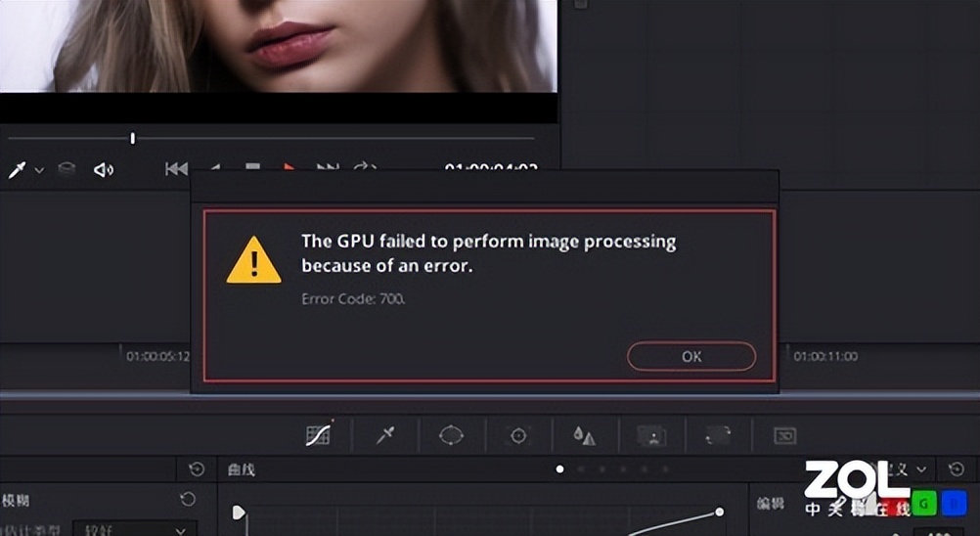Select the second curves page dot
Screen dimensions: 980x536
(581, 469)
